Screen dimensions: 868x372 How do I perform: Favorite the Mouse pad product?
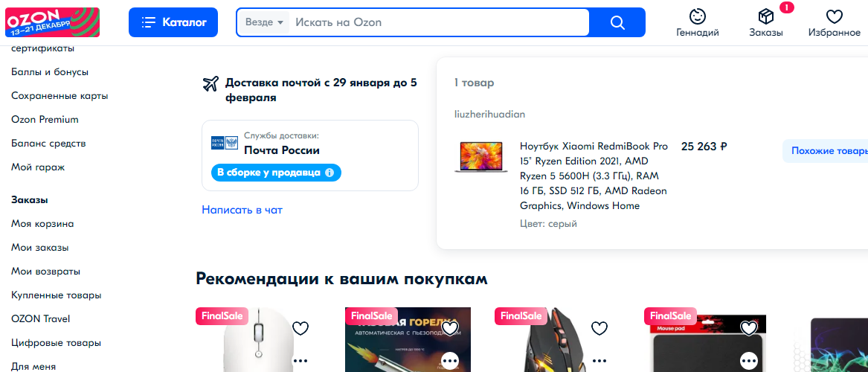(749, 328)
